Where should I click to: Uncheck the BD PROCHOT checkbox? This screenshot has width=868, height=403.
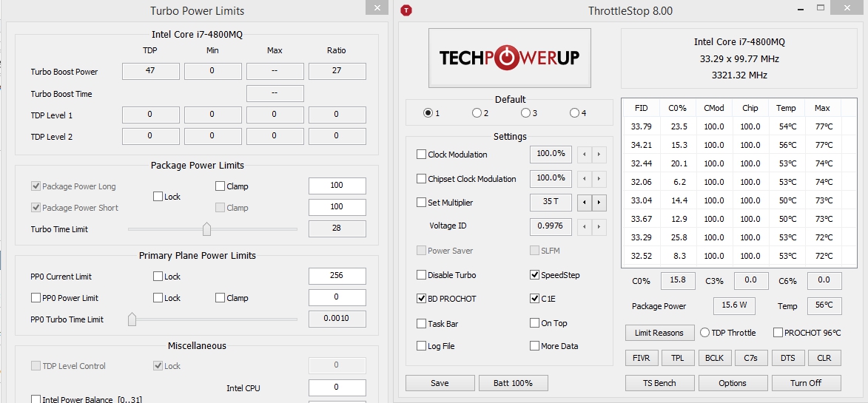tap(421, 299)
